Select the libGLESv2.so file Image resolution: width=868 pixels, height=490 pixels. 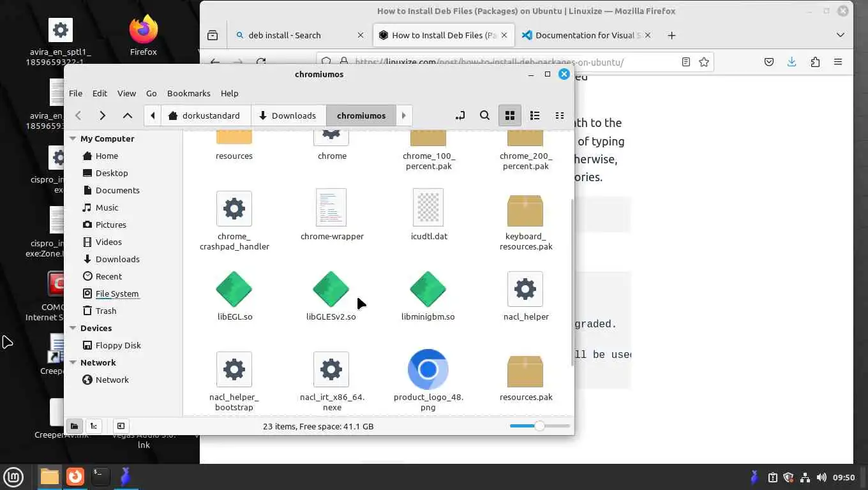coord(331,295)
